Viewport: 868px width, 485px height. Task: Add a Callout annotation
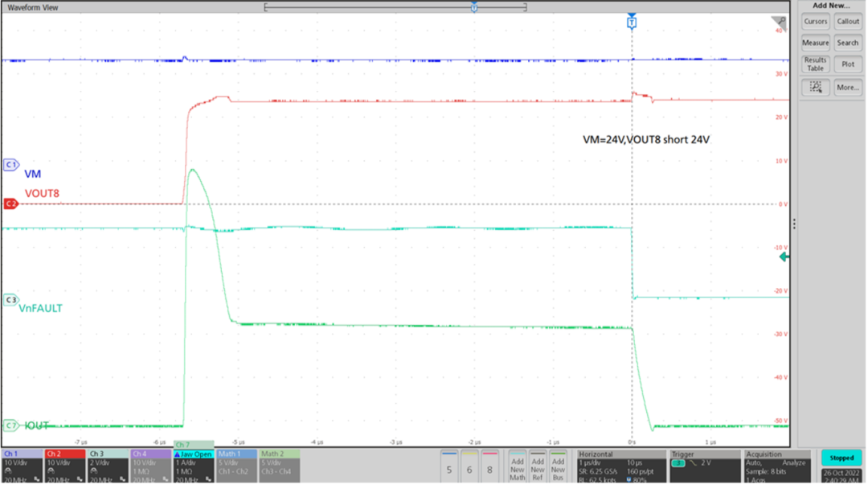coord(848,22)
